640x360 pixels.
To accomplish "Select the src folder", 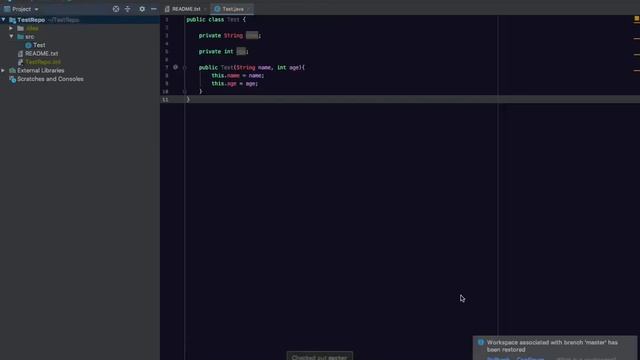I will click(29, 37).
